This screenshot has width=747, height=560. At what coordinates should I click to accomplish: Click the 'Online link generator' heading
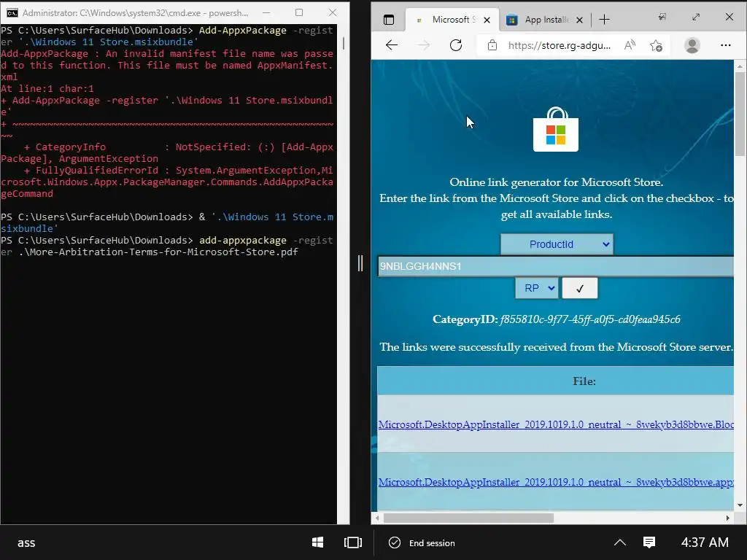tap(556, 182)
